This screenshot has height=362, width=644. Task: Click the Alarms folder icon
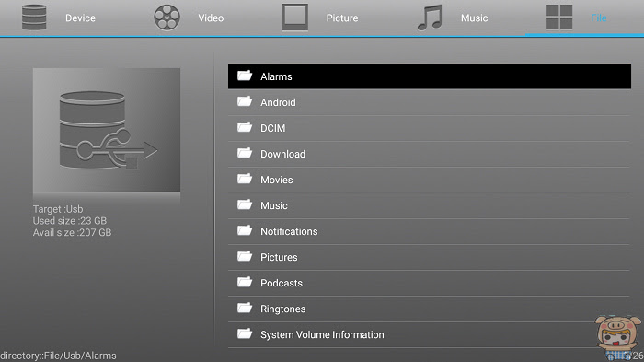point(245,76)
